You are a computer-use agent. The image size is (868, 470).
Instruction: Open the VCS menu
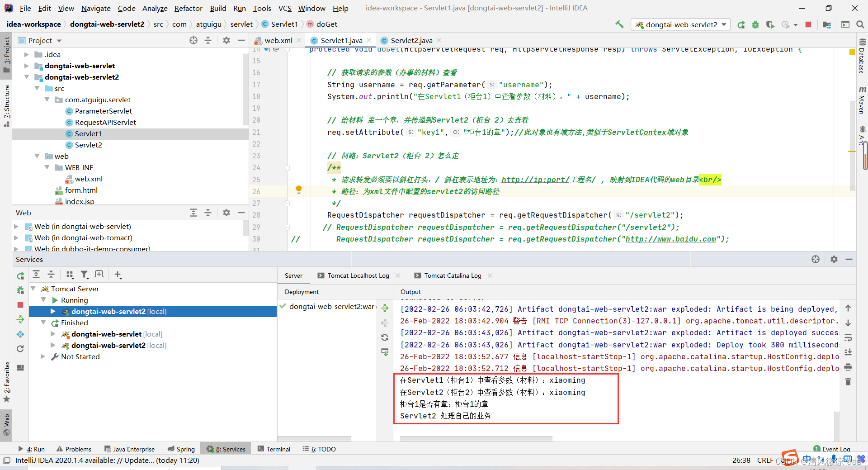(x=285, y=8)
